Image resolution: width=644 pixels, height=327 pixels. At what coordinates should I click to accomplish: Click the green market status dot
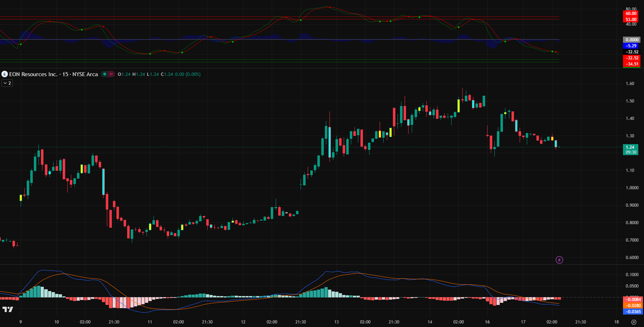tap(104, 74)
